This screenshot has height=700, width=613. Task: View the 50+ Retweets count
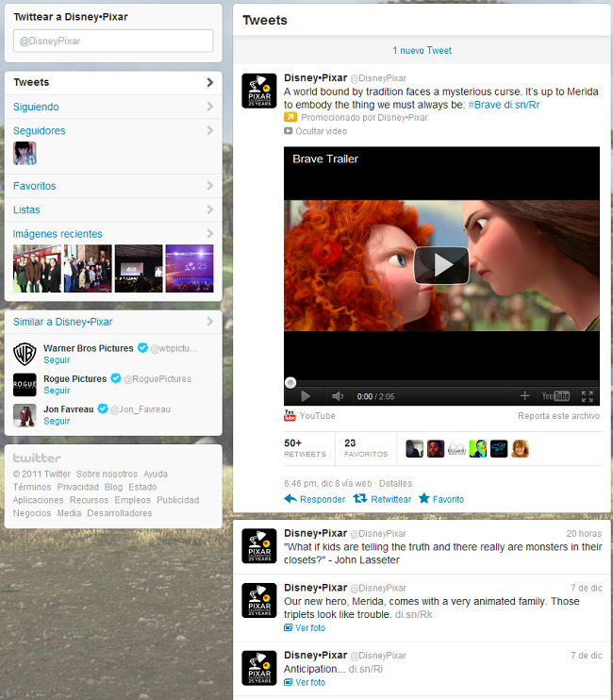306,448
